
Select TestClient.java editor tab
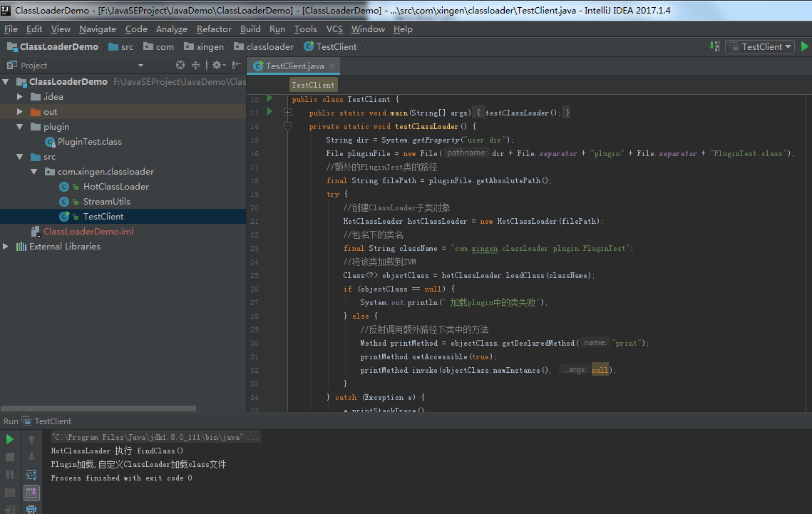(x=294, y=66)
